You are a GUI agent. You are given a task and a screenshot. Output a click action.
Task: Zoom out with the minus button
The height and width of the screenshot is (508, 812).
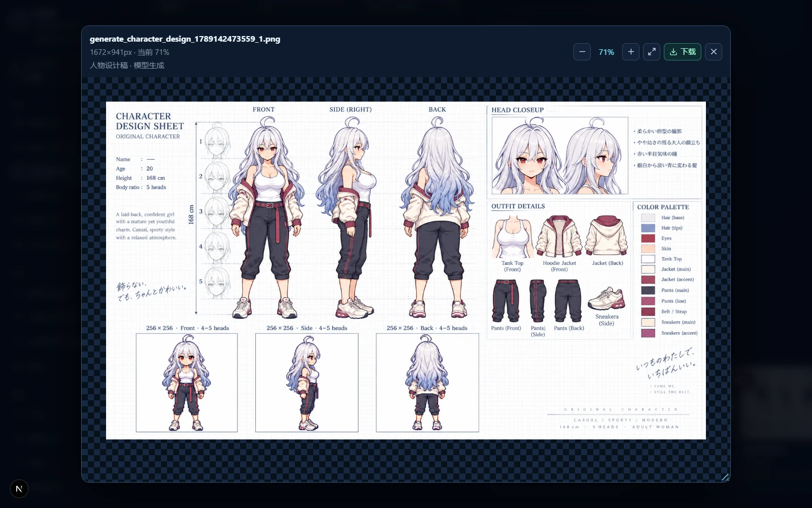coord(582,52)
